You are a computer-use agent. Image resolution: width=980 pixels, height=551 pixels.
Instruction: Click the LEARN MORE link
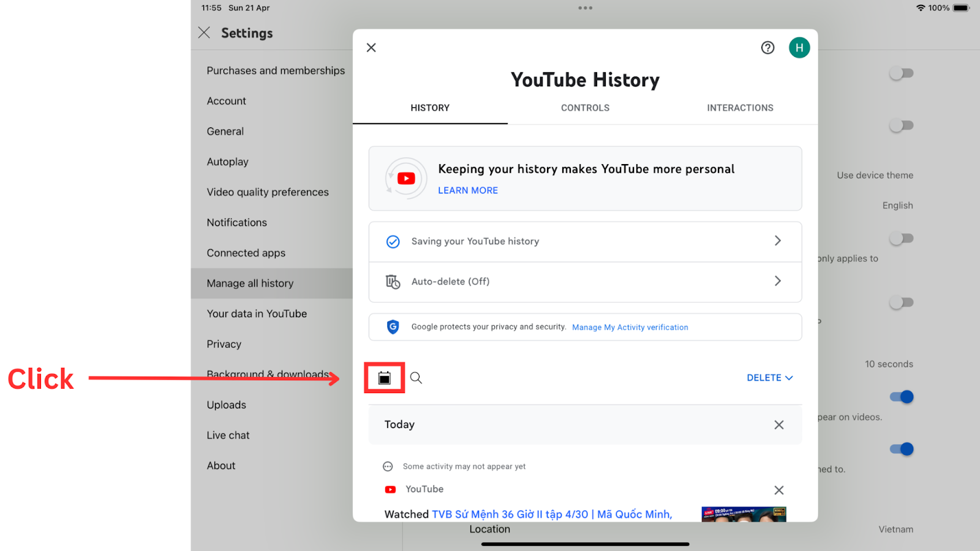[x=467, y=190]
